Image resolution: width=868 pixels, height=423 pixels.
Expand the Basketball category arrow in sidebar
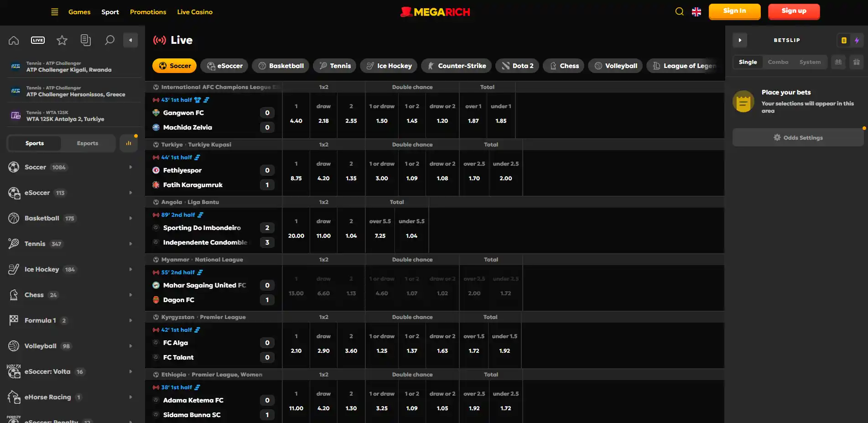(x=130, y=218)
